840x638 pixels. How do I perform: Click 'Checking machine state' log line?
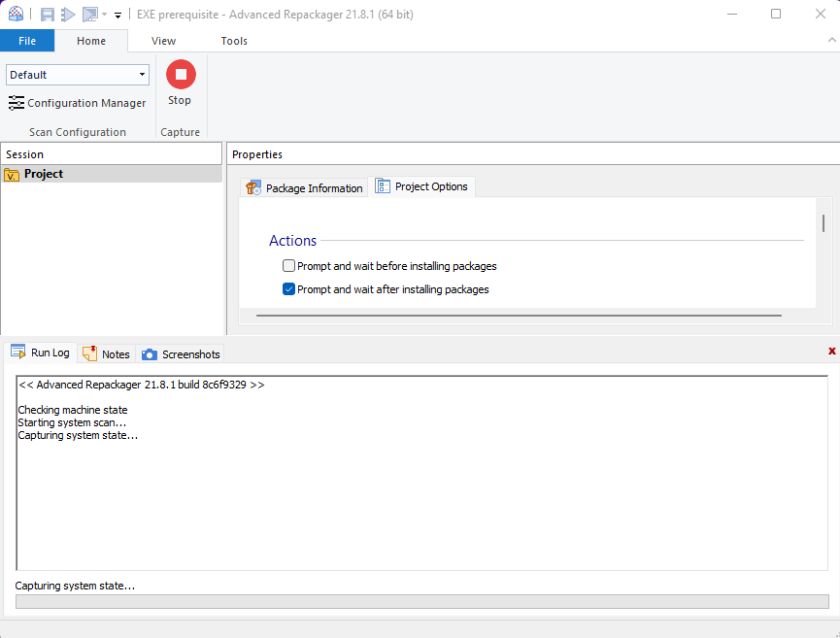pos(73,410)
